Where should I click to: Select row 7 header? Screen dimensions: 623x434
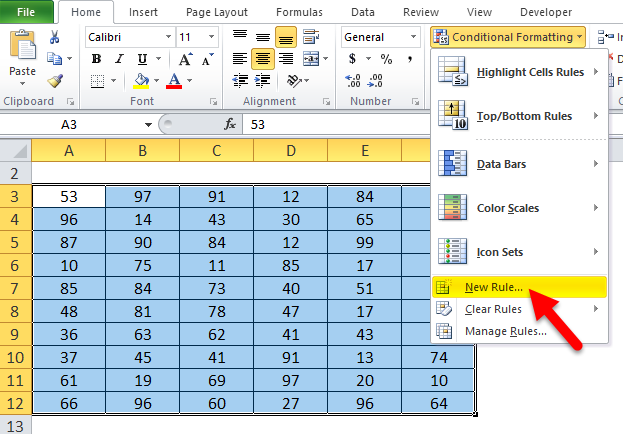point(15,288)
